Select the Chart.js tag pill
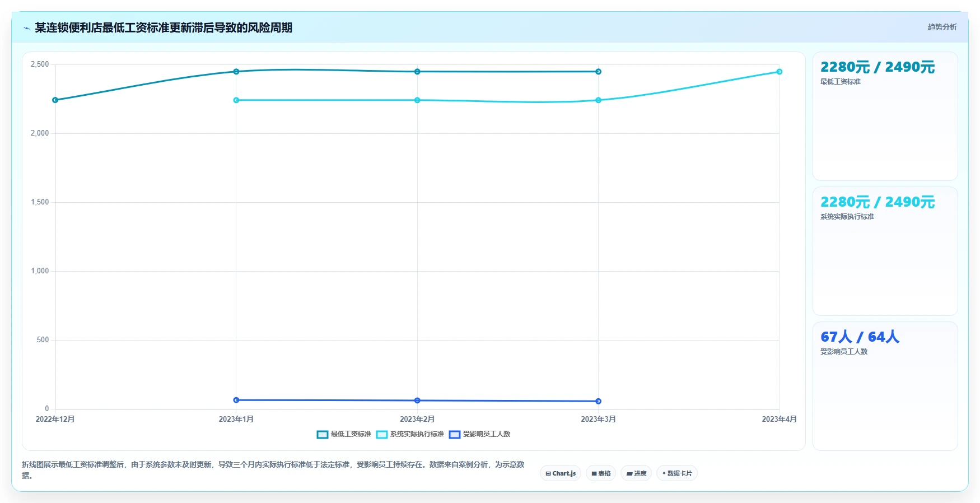The image size is (980, 503). [x=561, y=473]
